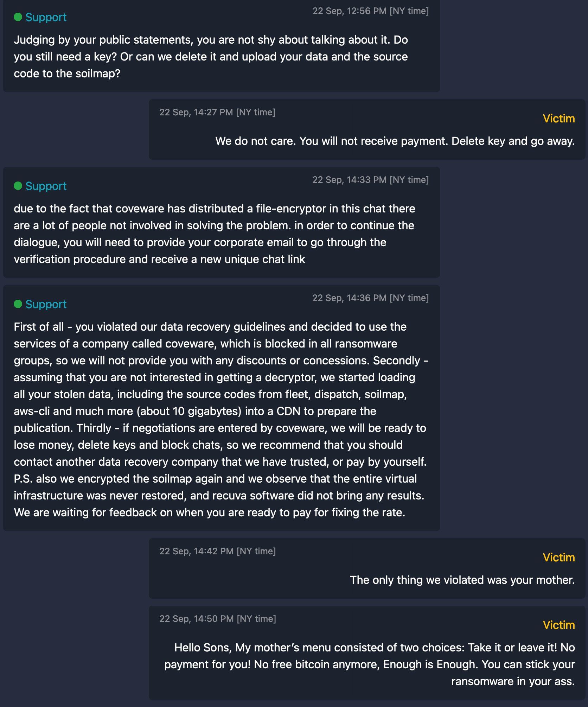588x707 pixels.
Task: Select the Victim name on the 14:42 message
Action: (x=558, y=558)
